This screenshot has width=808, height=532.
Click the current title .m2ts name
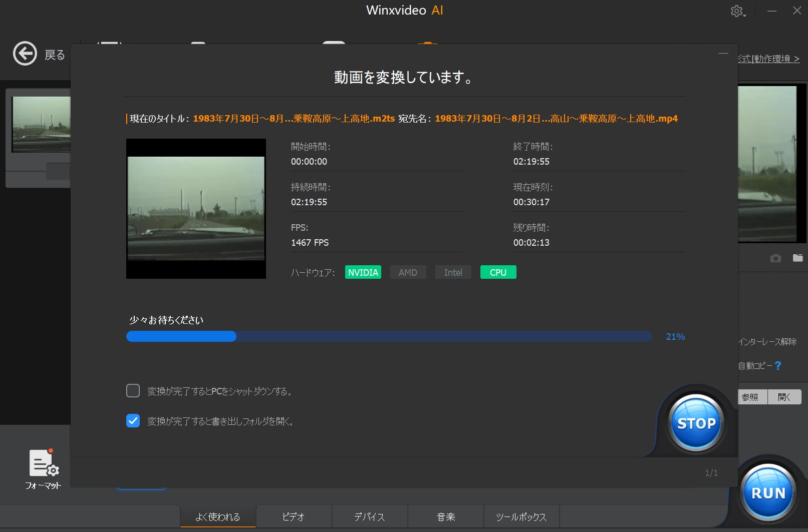click(x=294, y=119)
